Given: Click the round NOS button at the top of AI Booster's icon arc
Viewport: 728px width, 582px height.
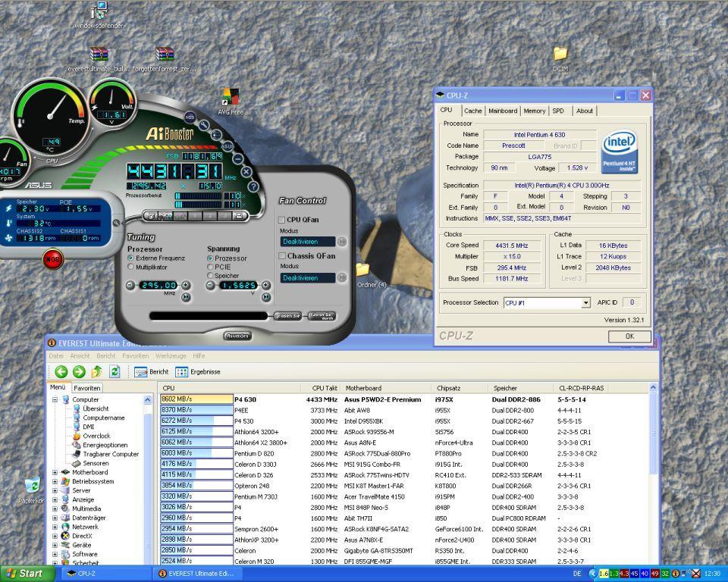Looking at the screenshot, I should pyautogui.click(x=190, y=117).
